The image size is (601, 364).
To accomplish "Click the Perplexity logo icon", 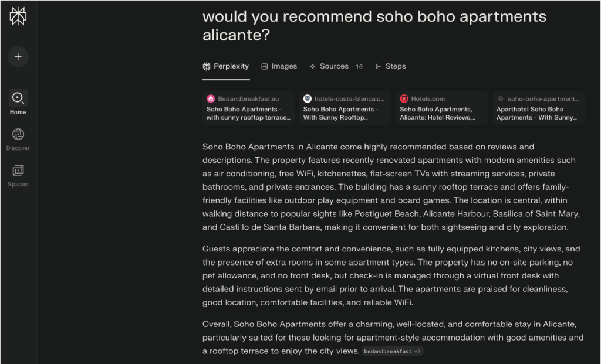I will point(18,16).
